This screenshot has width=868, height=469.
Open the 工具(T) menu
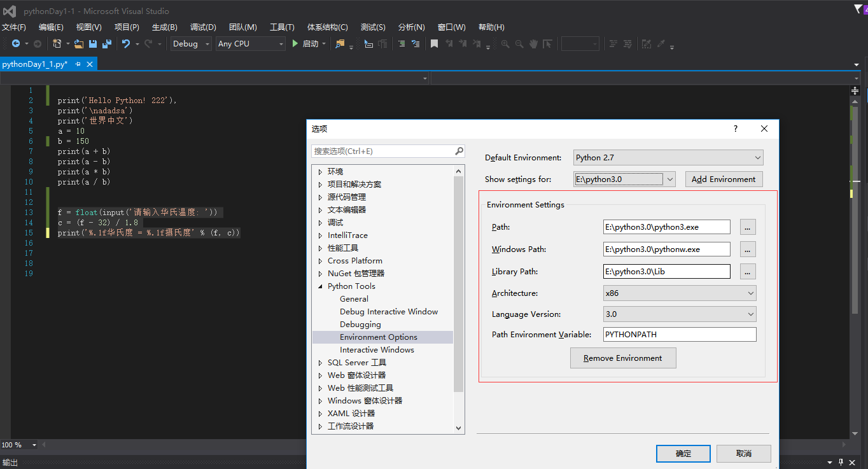(x=282, y=27)
